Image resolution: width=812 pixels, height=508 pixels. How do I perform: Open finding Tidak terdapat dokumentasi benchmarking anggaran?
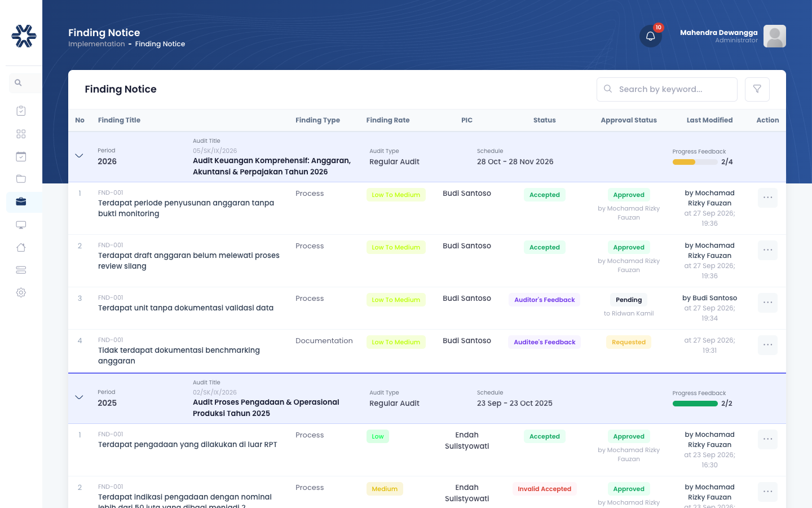(179, 356)
